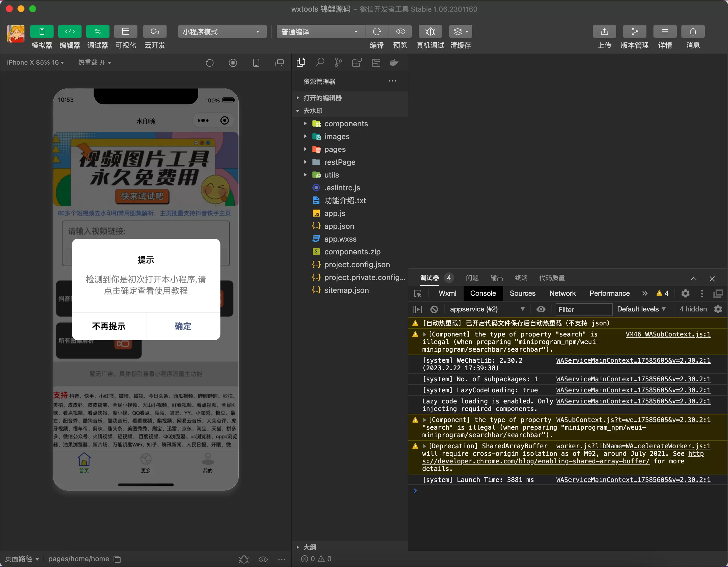Open cloud development (云开发)
This screenshot has width=728, height=567.
(x=155, y=32)
